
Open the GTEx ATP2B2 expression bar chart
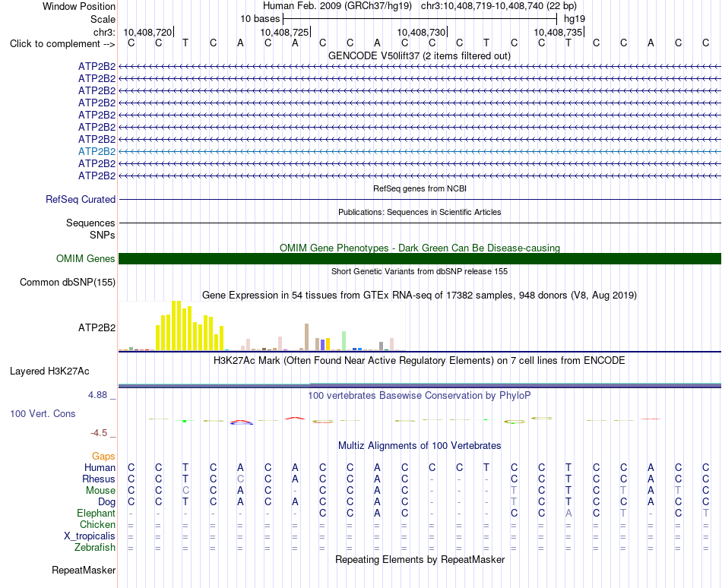tap(262, 326)
